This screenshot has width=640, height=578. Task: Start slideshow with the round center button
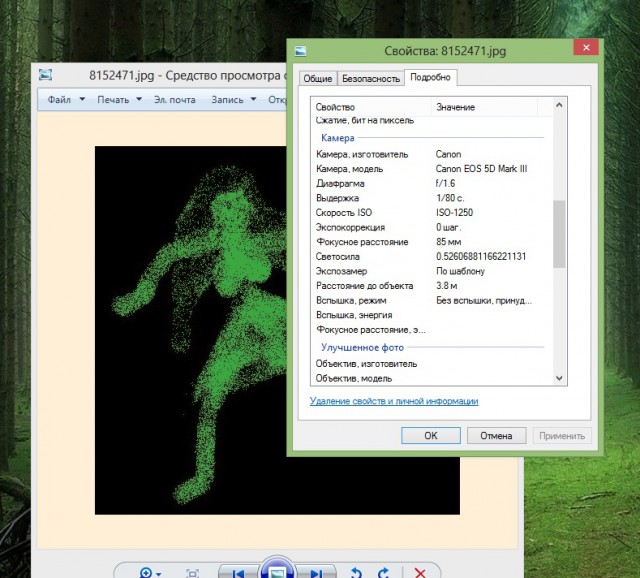point(277,568)
